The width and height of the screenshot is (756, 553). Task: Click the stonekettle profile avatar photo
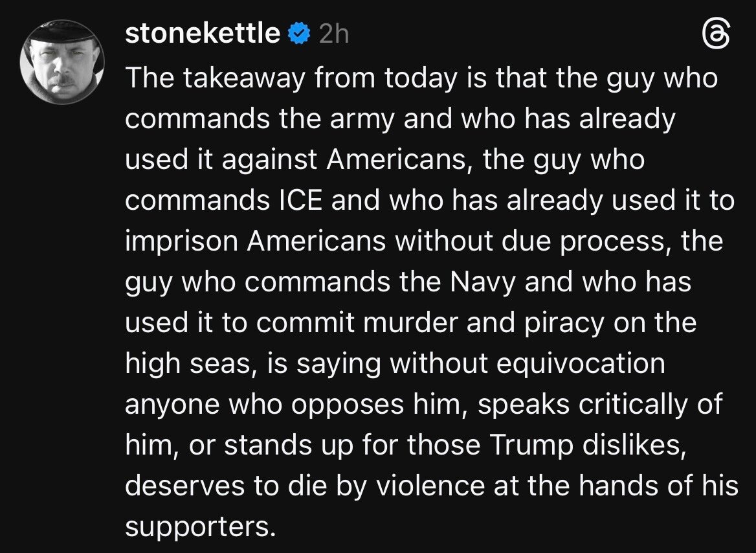click(x=63, y=63)
